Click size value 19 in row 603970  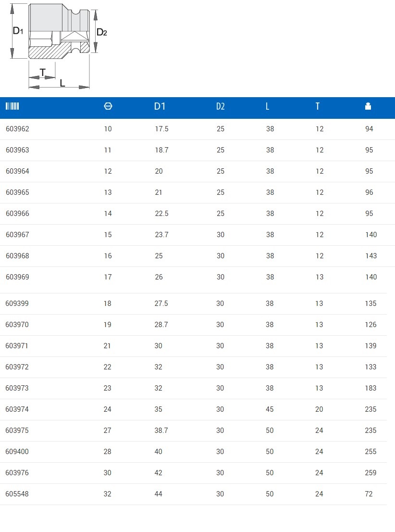tap(108, 325)
